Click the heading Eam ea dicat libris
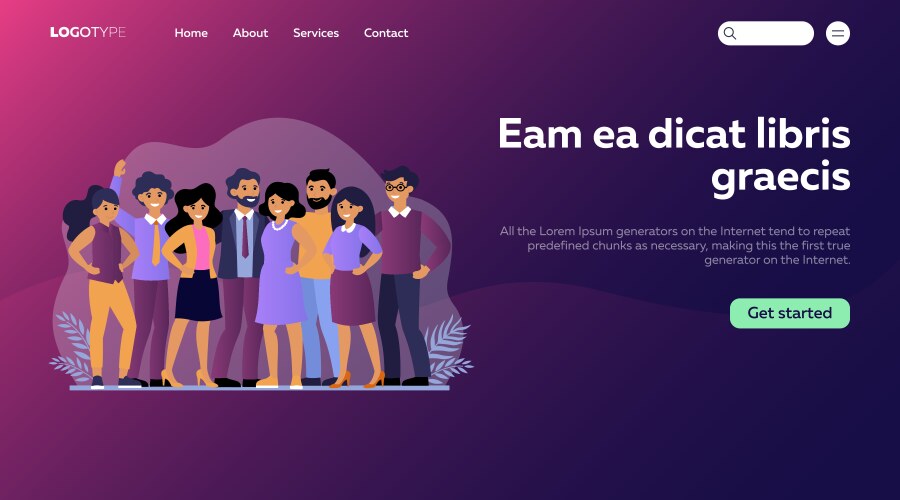 tap(674, 134)
